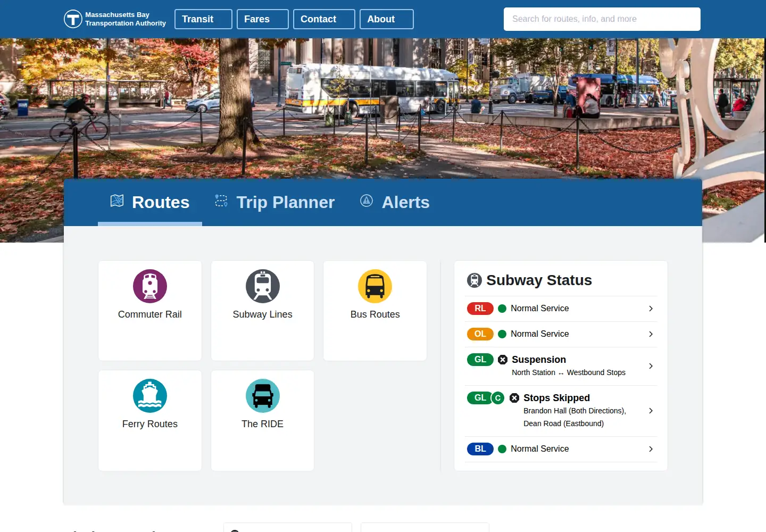
Task: Switch to the Alerts tab
Action: 395,202
